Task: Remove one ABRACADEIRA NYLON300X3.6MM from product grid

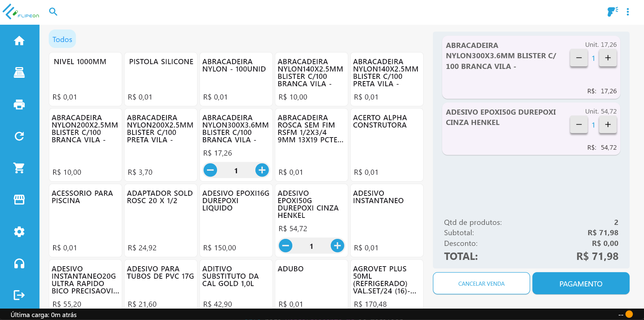Action: [x=210, y=170]
